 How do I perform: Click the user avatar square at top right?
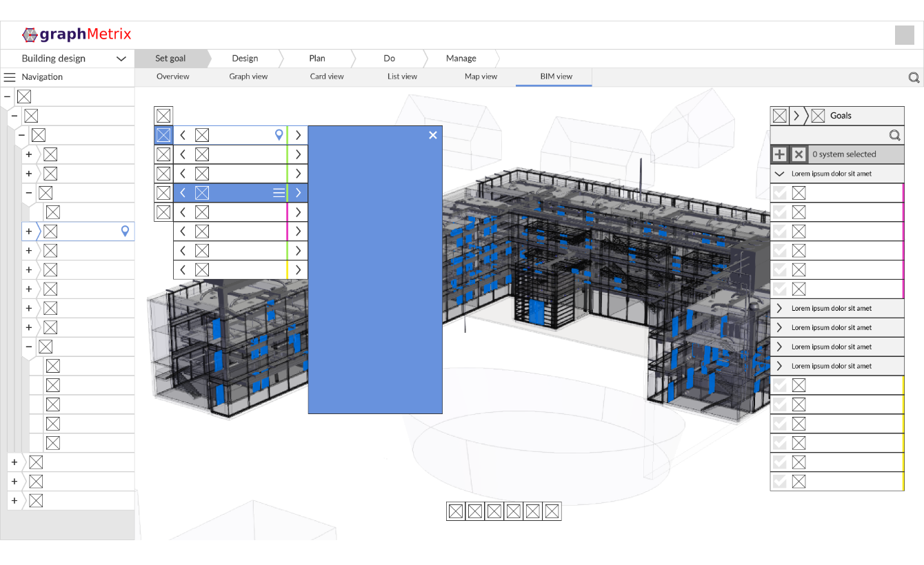[904, 35]
